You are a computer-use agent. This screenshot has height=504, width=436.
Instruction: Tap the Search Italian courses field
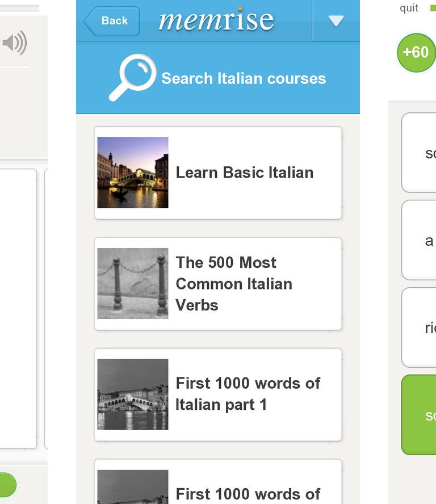[244, 78]
